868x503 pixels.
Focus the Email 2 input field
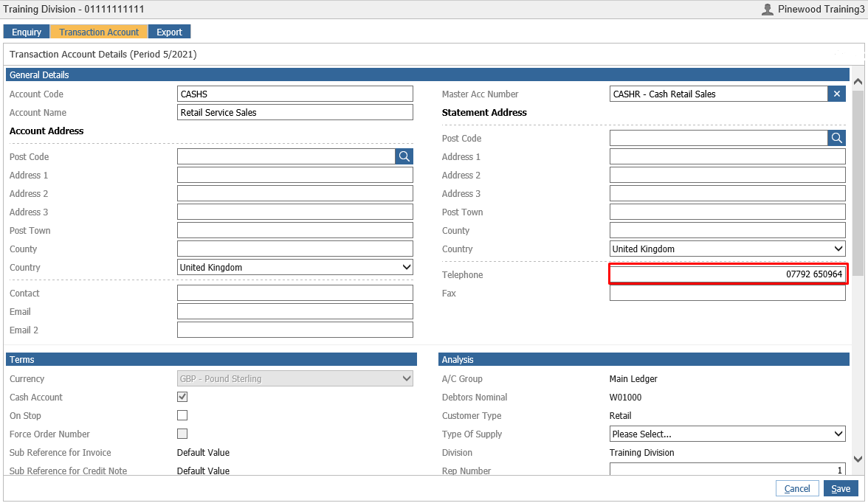coord(295,330)
